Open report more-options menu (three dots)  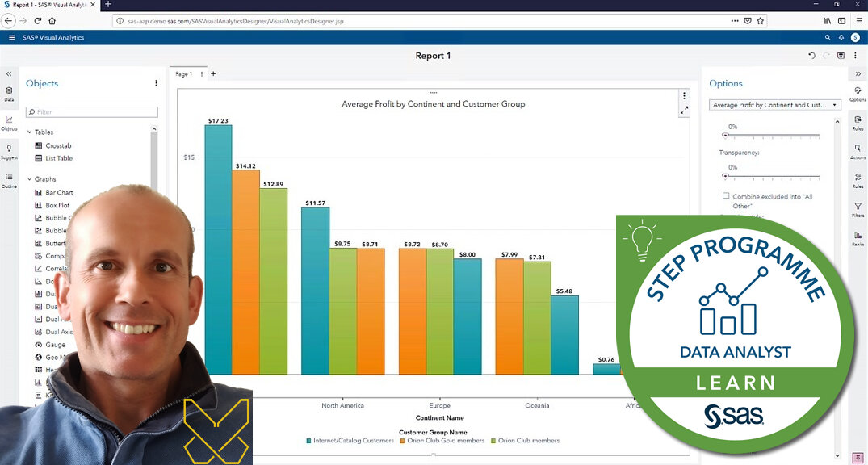coord(855,56)
